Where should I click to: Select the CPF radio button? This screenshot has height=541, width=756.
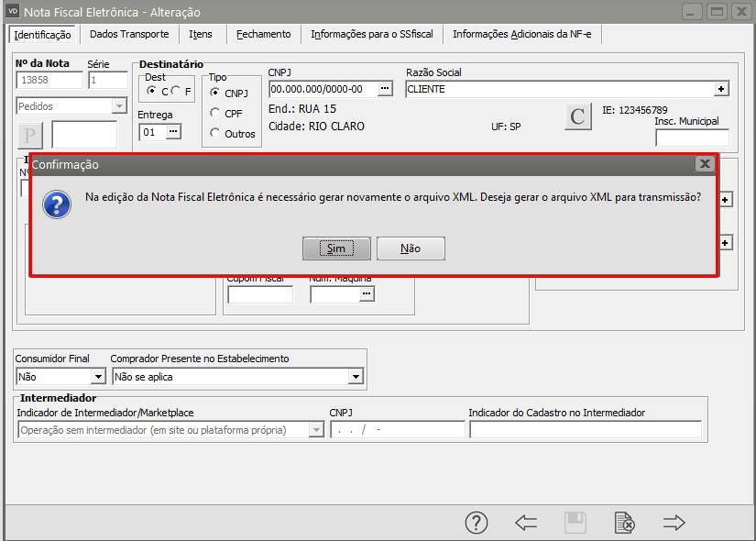pyautogui.click(x=215, y=113)
